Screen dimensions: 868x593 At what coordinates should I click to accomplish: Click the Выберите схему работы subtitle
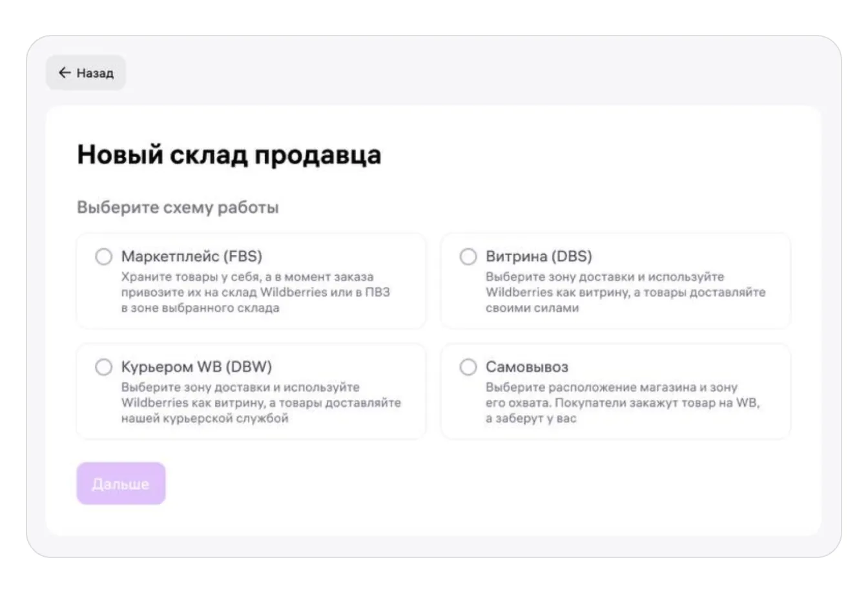(178, 207)
